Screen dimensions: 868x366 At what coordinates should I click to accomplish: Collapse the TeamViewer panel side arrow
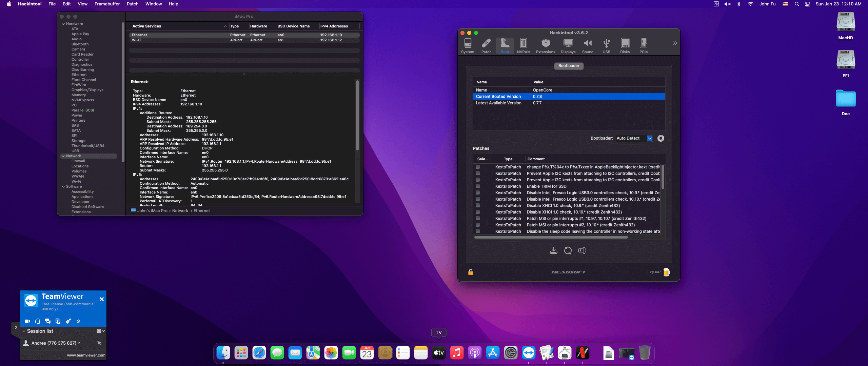[16, 327]
